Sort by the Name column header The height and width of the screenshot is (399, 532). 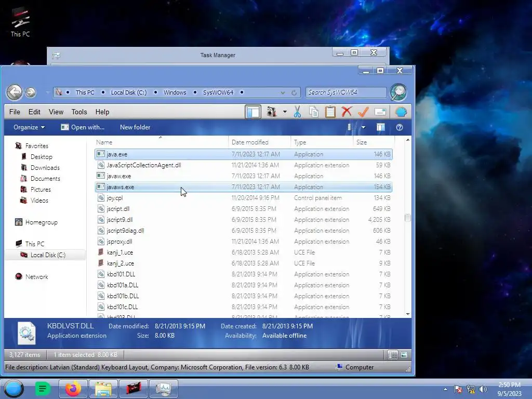pos(161,142)
